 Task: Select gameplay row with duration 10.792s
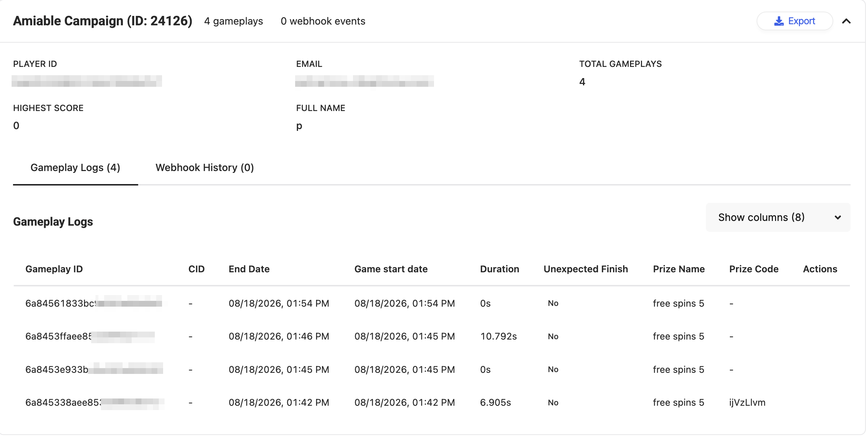click(431, 337)
